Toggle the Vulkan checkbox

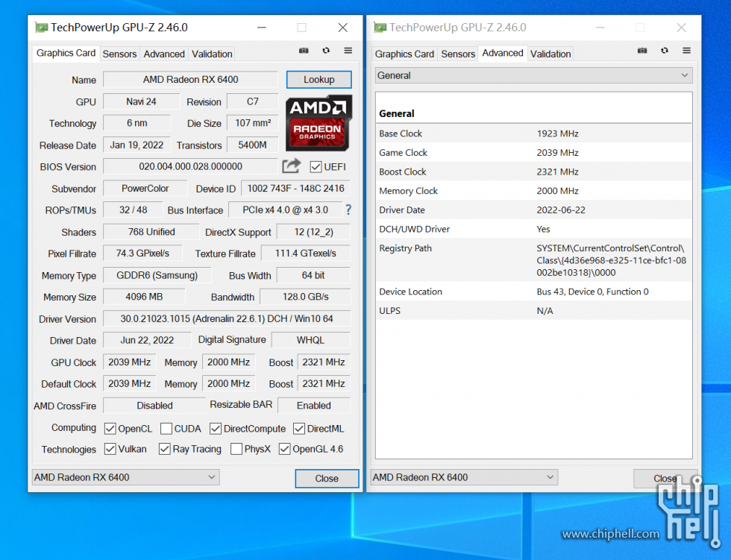[110, 449]
